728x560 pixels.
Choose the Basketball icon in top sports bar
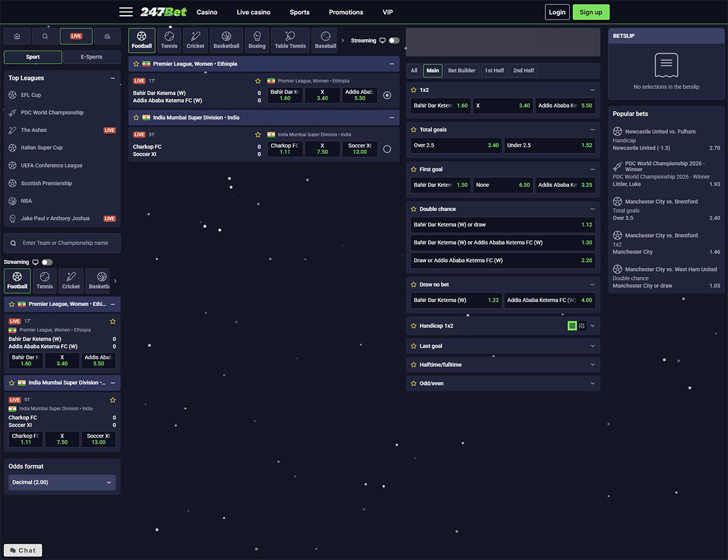tap(226, 40)
